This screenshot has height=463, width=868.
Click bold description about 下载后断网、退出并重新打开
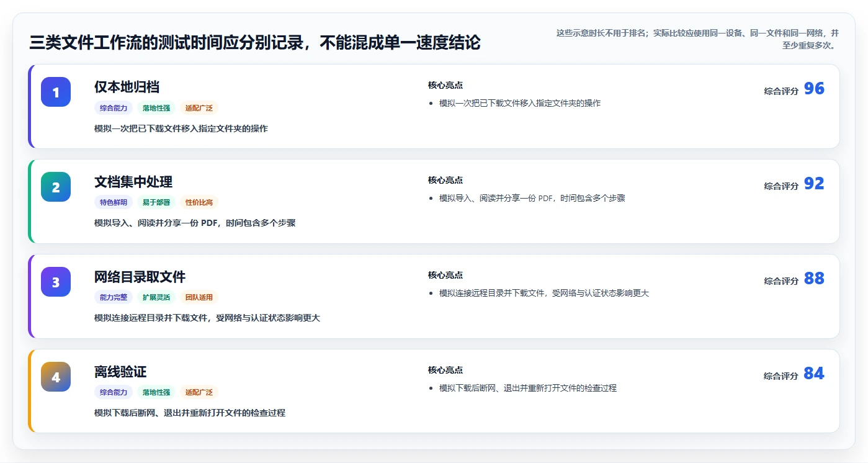190,413
